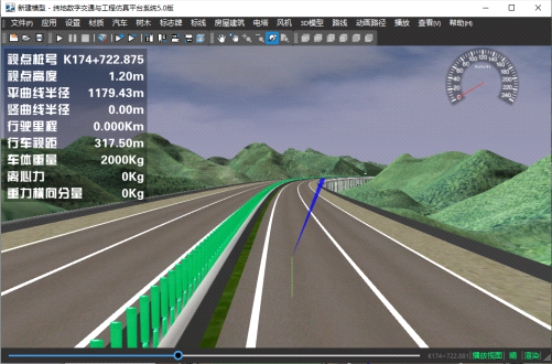The height and width of the screenshot is (364, 552).
Task: Click the open file folder icon
Action: pos(26,38)
